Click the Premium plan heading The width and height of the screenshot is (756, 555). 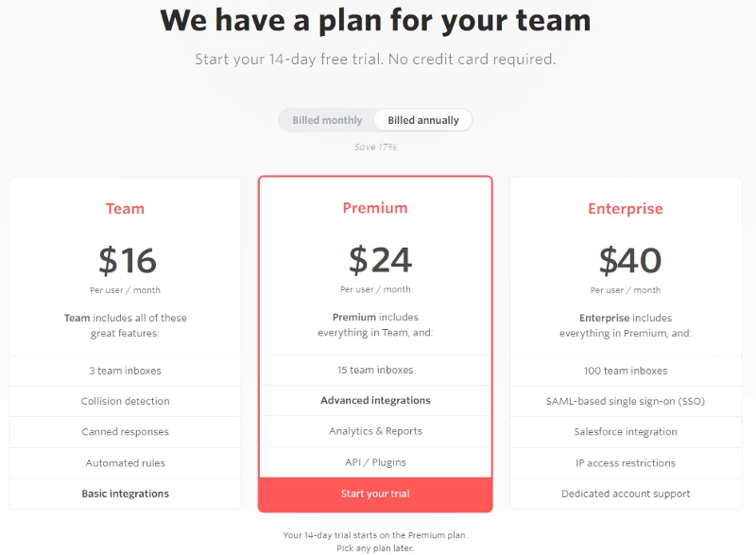pyautogui.click(x=375, y=208)
